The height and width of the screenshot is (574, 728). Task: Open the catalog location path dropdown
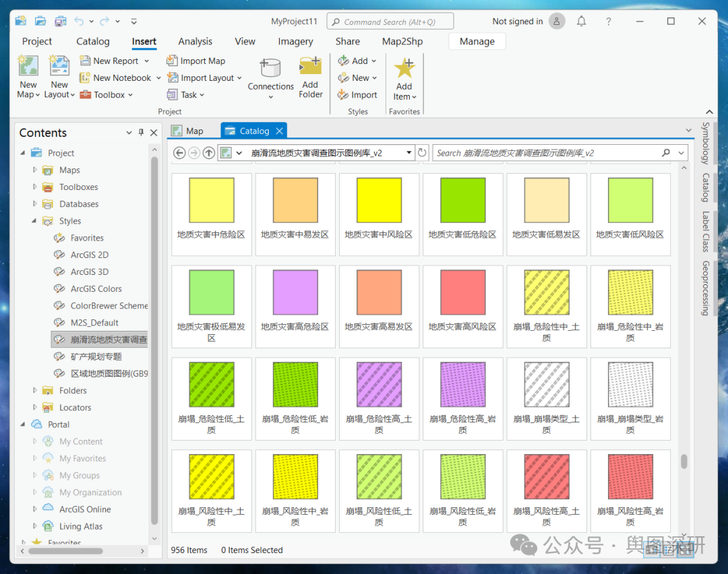pyautogui.click(x=408, y=153)
